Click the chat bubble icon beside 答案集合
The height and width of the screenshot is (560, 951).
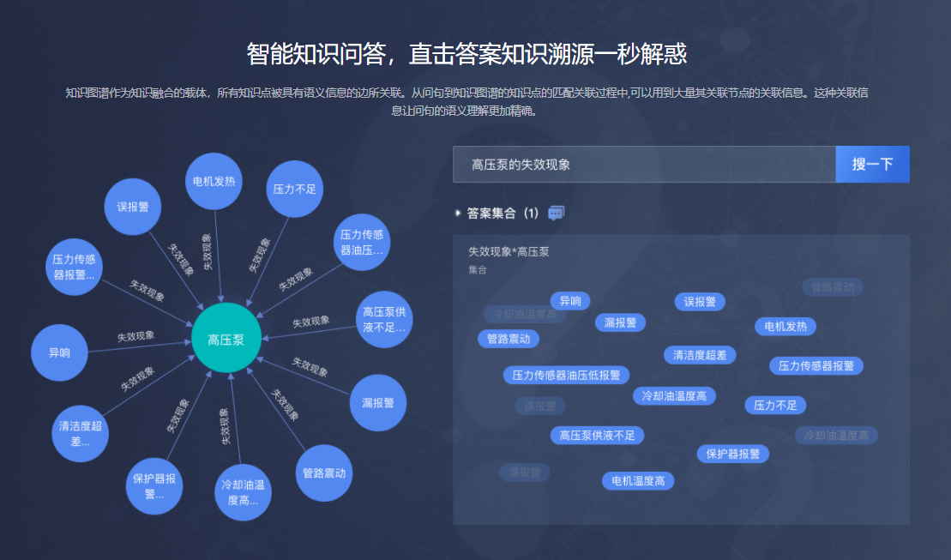(x=557, y=214)
